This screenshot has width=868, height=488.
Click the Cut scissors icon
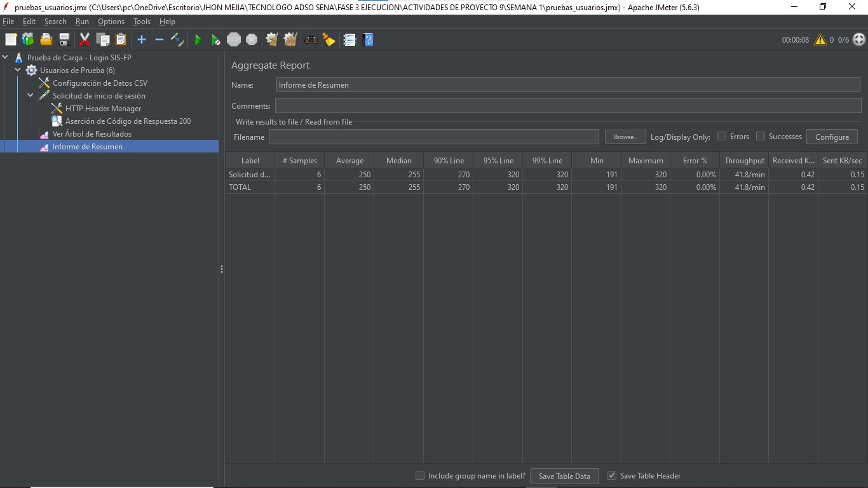(85, 39)
